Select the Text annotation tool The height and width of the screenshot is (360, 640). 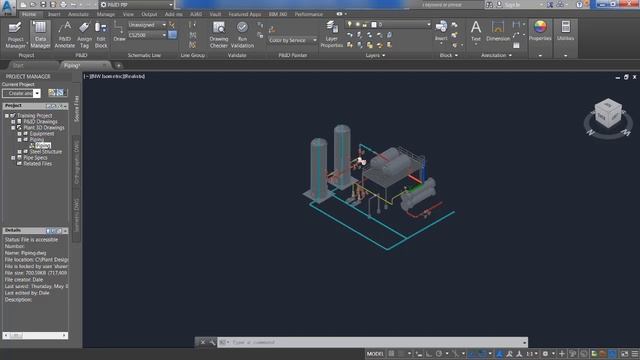[x=476, y=32]
